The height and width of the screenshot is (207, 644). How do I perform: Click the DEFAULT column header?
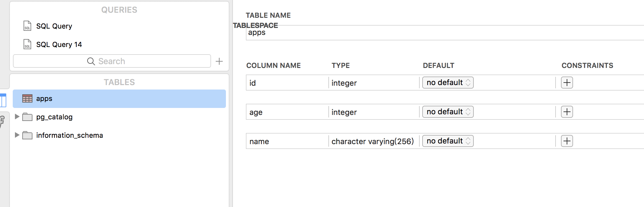(438, 65)
